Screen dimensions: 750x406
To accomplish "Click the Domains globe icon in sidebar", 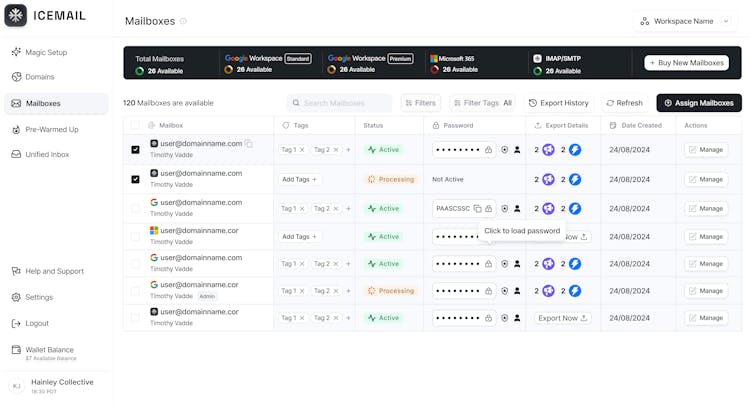I will tap(16, 77).
